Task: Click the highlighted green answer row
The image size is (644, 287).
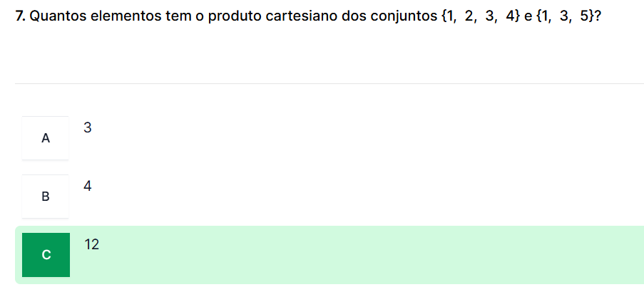Action: click(357, 254)
